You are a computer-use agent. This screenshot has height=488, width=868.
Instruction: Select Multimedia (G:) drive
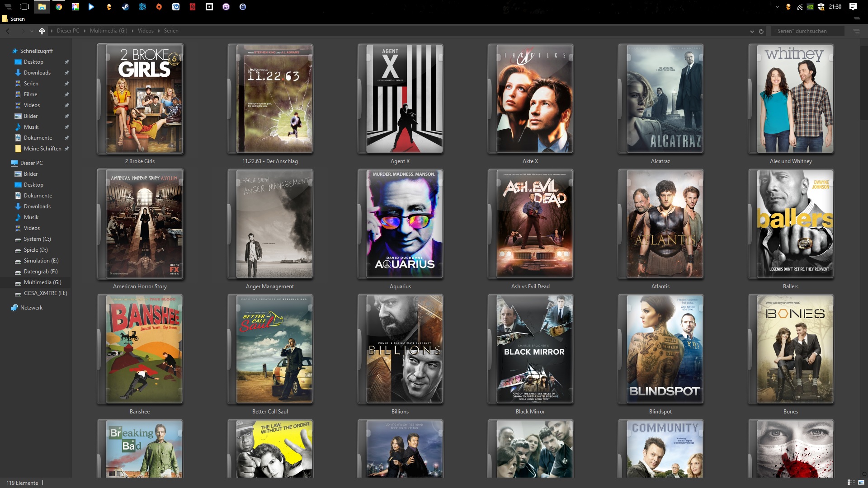(42, 282)
